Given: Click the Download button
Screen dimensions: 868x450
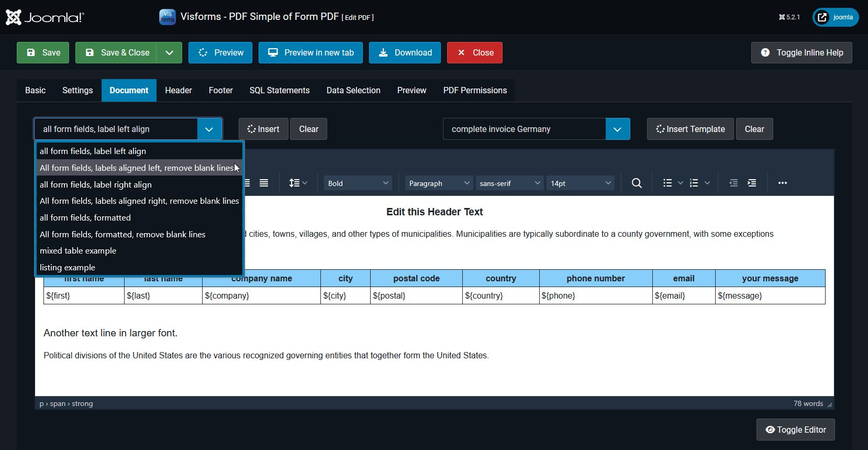Looking at the screenshot, I should [405, 52].
